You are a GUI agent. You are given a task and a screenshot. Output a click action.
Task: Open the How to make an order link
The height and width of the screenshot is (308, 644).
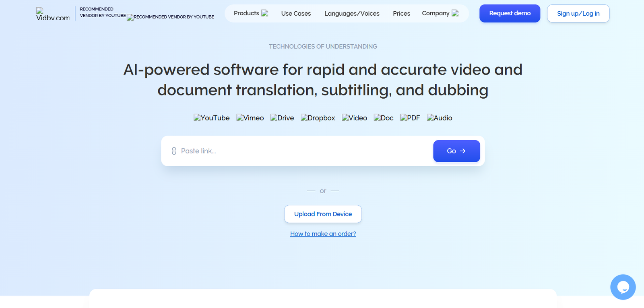pyautogui.click(x=323, y=234)
